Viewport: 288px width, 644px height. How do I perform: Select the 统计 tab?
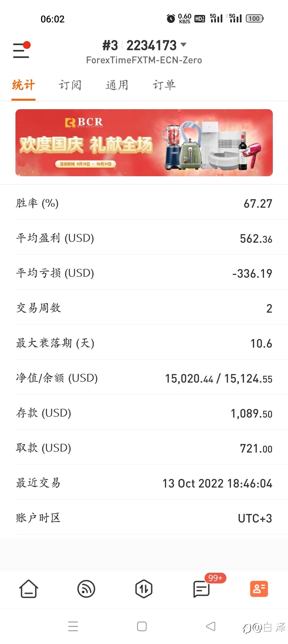click(x=23, y=85)
